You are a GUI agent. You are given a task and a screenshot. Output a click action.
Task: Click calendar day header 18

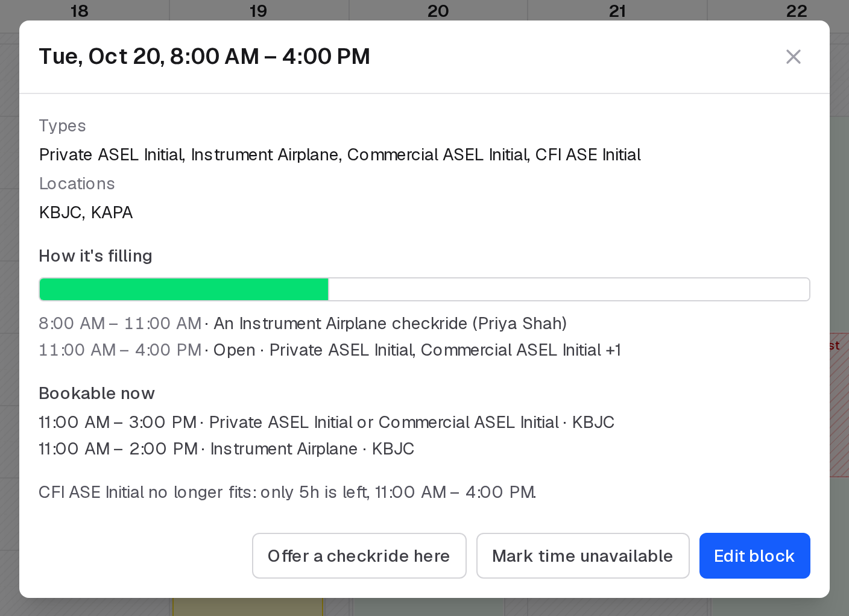[x=79, y=11]
